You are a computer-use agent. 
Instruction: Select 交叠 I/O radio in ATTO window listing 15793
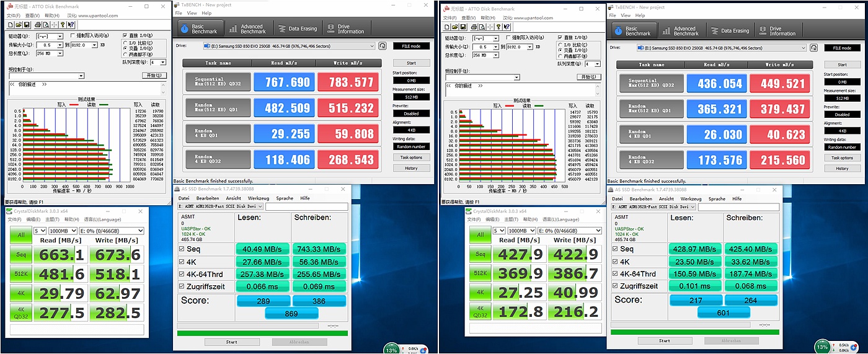[x=561, y=51]
